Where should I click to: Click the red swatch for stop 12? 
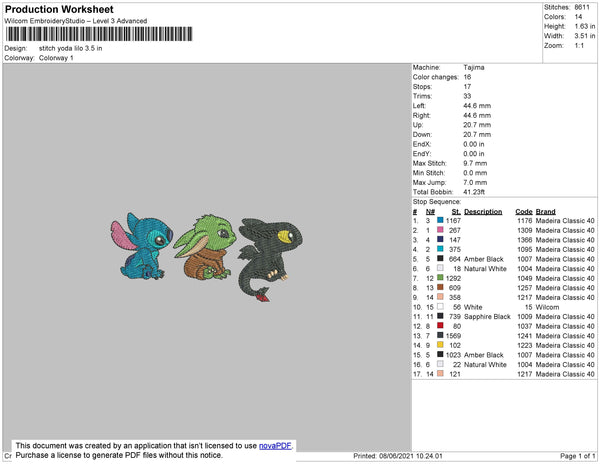pyautogui.click(x=440, y=326)
